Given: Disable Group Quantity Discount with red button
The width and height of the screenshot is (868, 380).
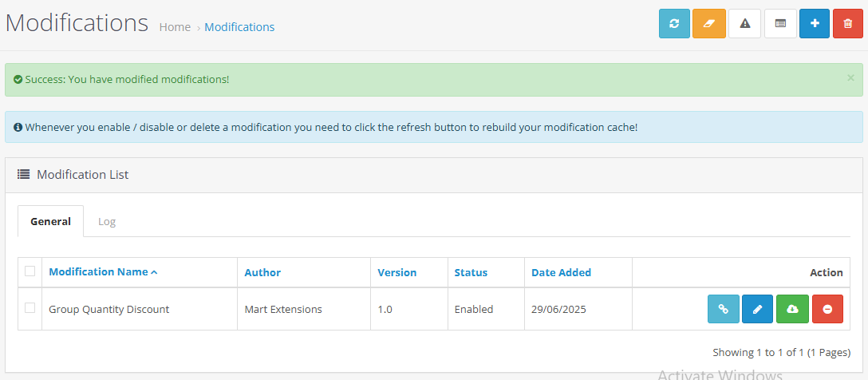Looking at the screenshot, I should pyautogui.click(x=827, y=309).
